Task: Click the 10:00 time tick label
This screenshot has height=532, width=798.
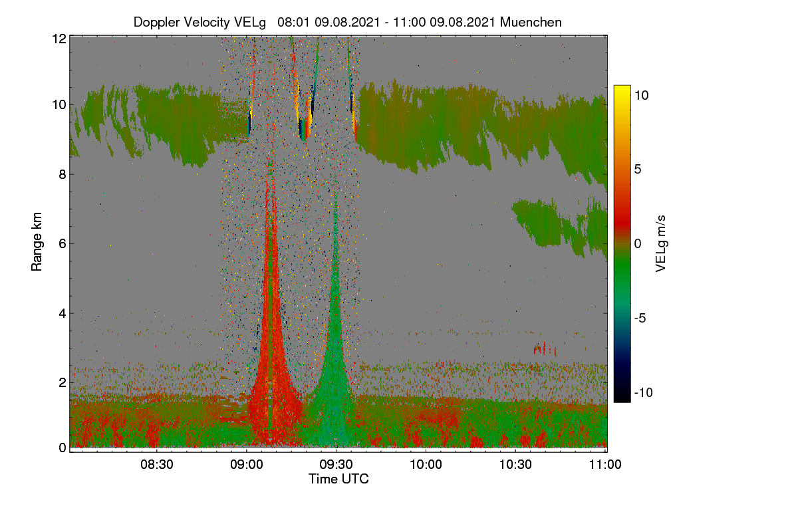Action: pos(426,465)
